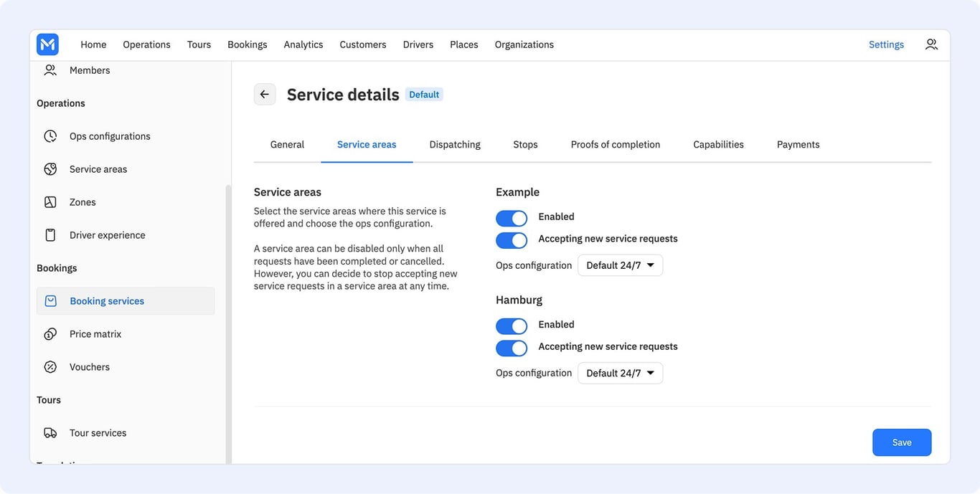Screen dimensions: 980x494
Task: Open Example Ops configuration dropdown
Action: [620, 265]
